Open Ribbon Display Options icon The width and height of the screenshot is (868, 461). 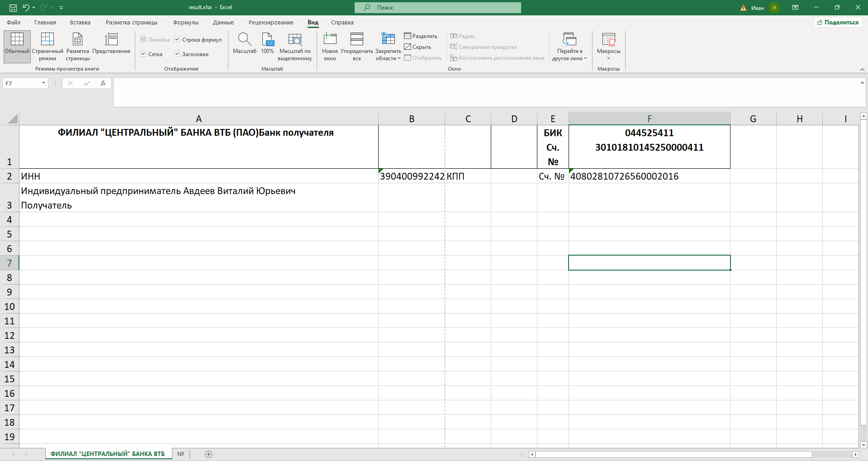(796, 8)
